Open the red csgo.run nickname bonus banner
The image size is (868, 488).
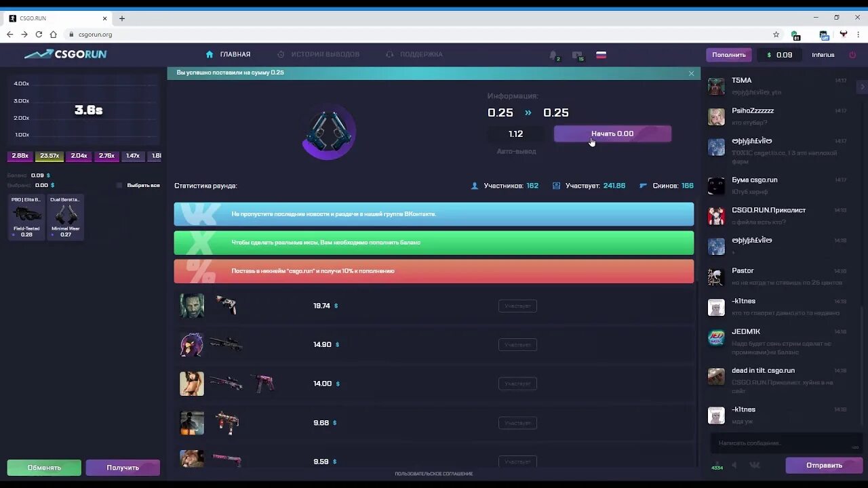point(434,271)
